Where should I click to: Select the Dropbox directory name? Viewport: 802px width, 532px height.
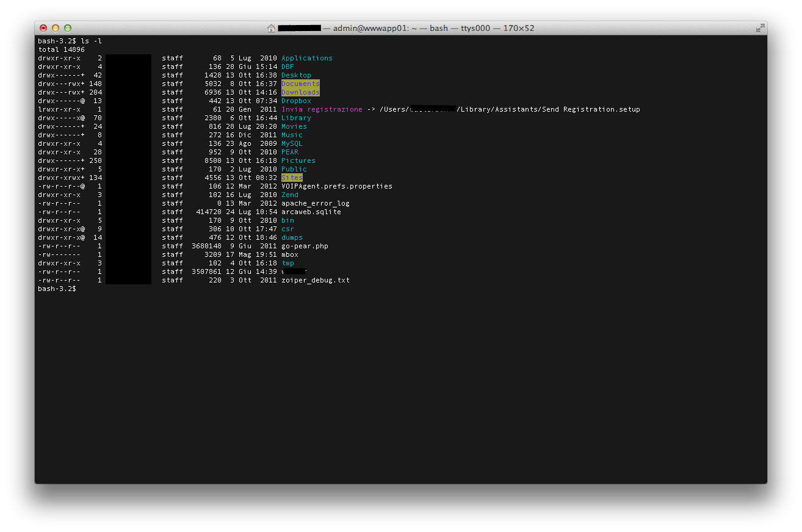[296, 101]
